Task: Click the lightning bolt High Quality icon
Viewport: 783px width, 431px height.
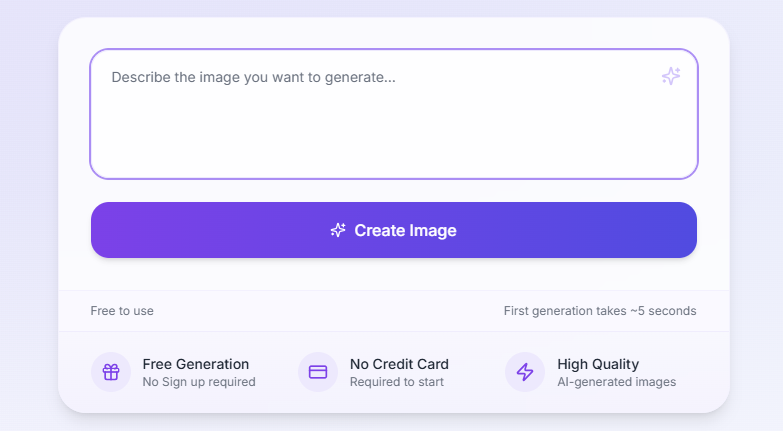Action: tap(525, 372)
